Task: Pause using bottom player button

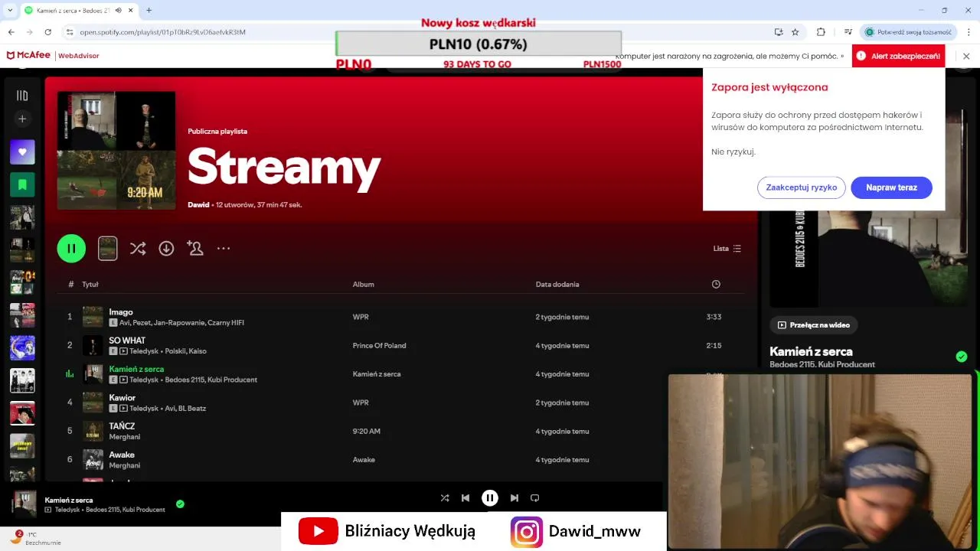Action: (490, 498)
